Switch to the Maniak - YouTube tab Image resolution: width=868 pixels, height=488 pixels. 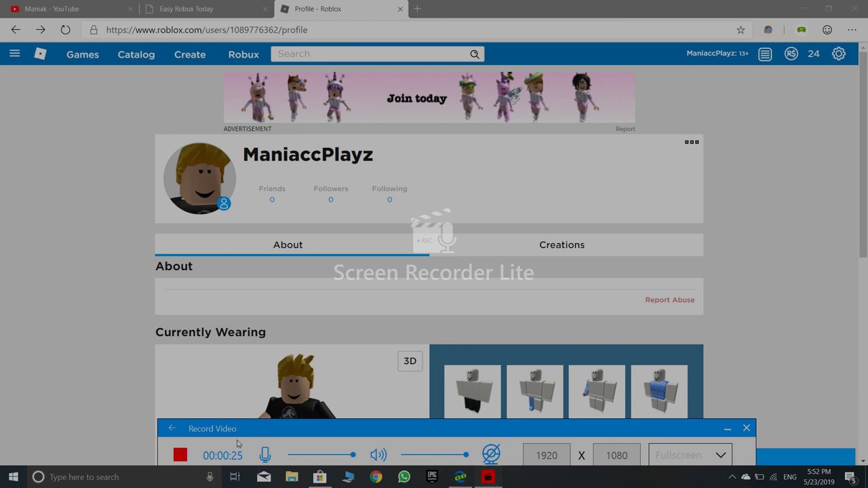68,9
